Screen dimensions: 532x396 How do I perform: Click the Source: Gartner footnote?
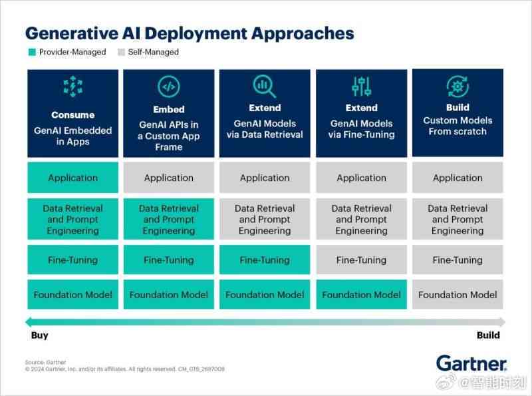click(45, 362)
